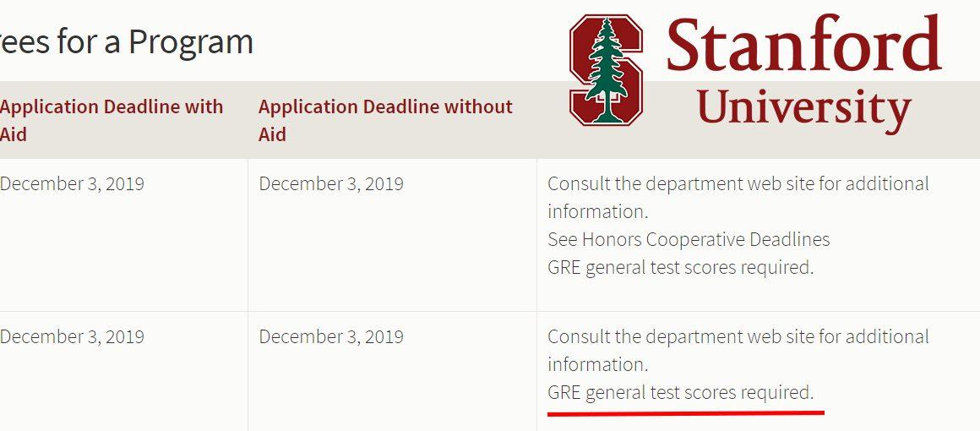Screen dimensions: 980x431
Task: Click second row's without-aid date December 3, 2019
Action: click(331, 336)
